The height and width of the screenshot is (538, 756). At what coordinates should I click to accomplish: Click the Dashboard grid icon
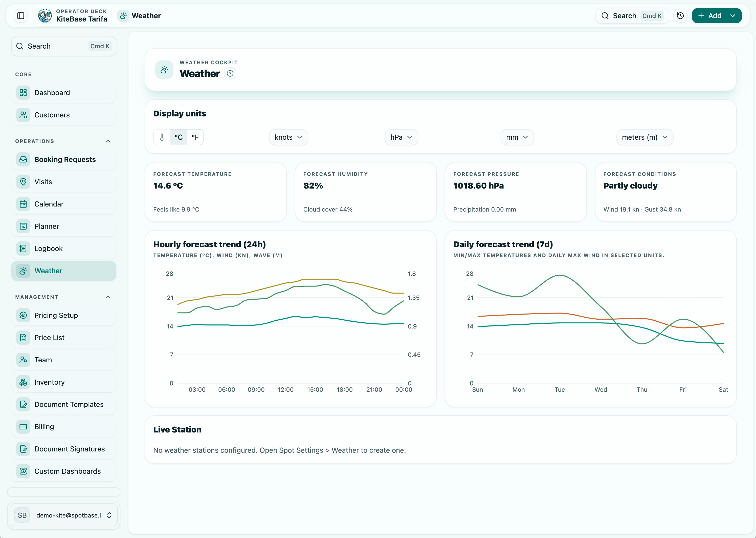[x=23, y=92]
